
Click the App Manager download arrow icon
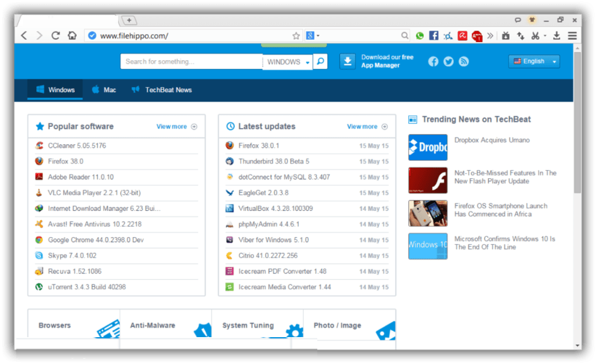pos(348,61)
